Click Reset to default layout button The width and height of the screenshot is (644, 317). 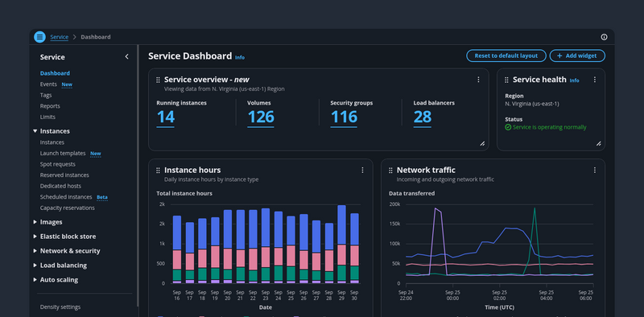coord(506,56)
